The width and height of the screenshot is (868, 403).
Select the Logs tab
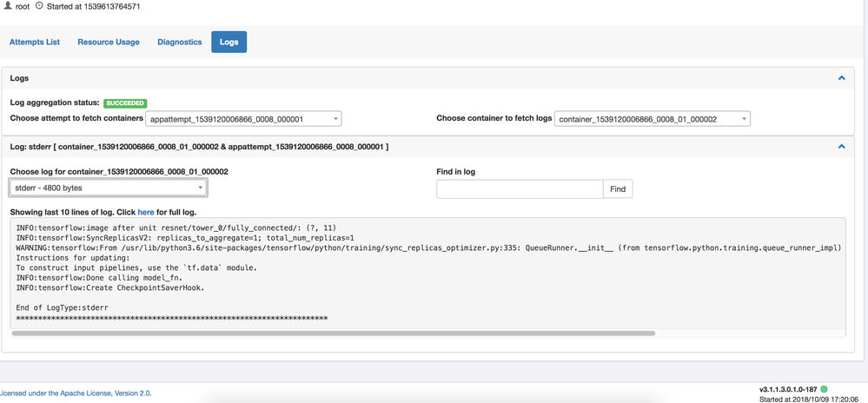click(x=229, y=42)
